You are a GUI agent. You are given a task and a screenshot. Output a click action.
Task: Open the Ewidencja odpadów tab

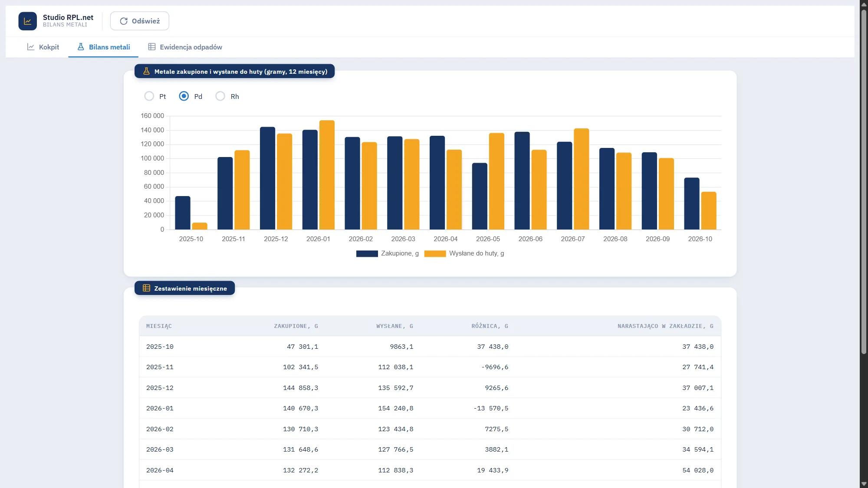tap(185, 47)
